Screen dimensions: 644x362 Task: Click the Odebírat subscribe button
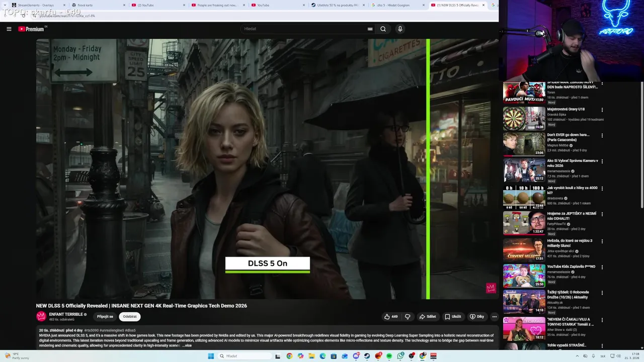pos(130,317)
